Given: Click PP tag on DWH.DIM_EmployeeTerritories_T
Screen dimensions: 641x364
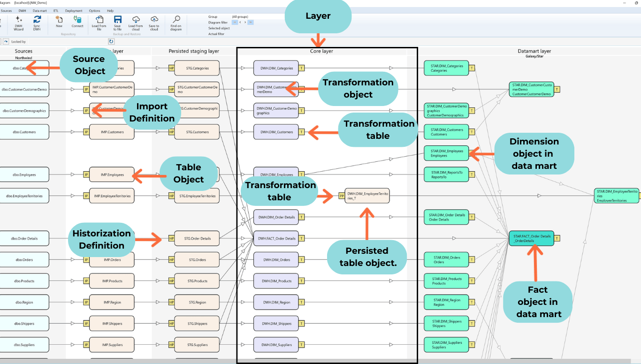Looking at the screenshot, I should pos(342,196).
